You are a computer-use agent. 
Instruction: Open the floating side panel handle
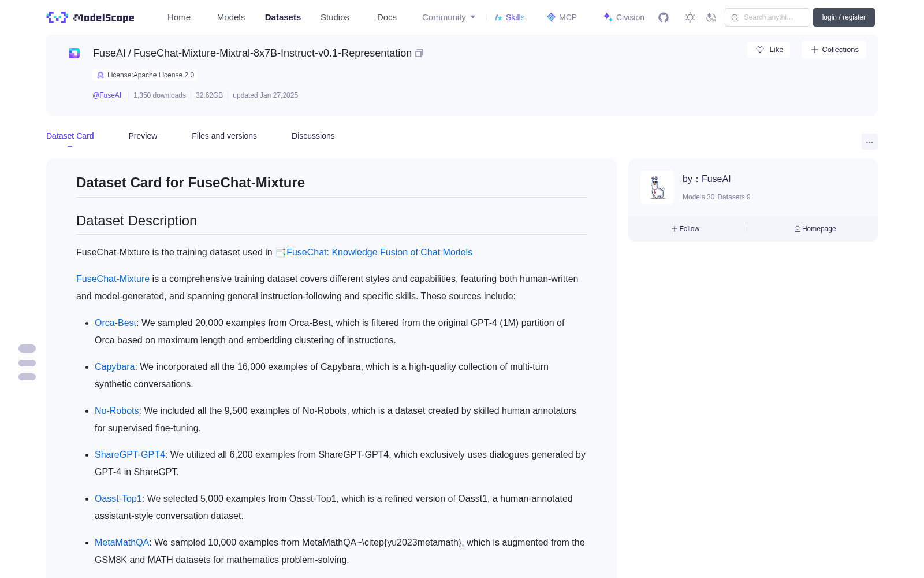click(x=27, y=362)
